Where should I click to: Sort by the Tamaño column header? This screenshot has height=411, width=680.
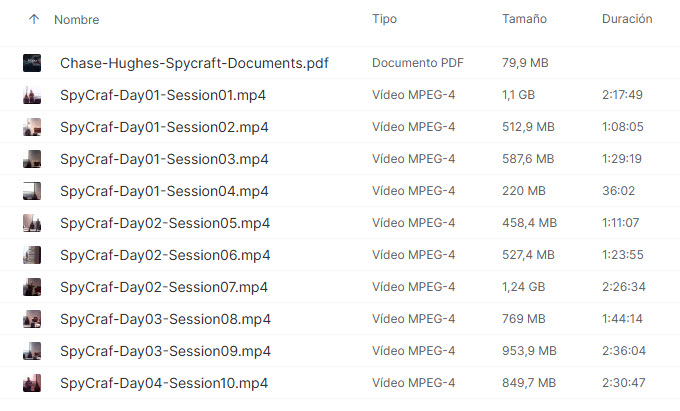click(525, 19)
